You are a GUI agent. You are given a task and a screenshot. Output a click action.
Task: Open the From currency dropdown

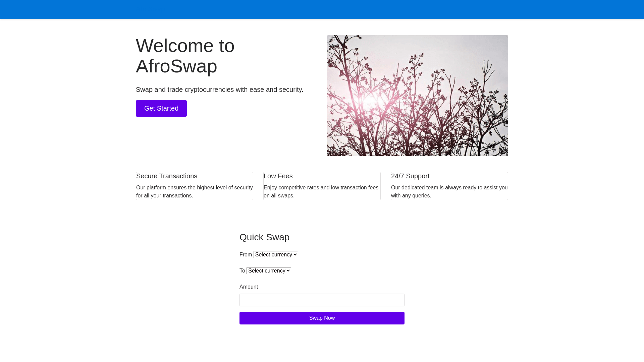pos(276,255)
